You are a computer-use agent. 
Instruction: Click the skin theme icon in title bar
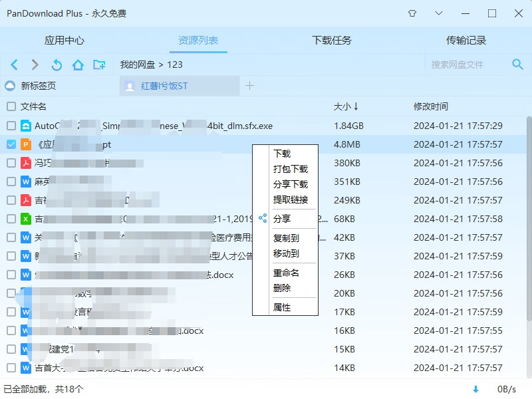pos(412,13)
